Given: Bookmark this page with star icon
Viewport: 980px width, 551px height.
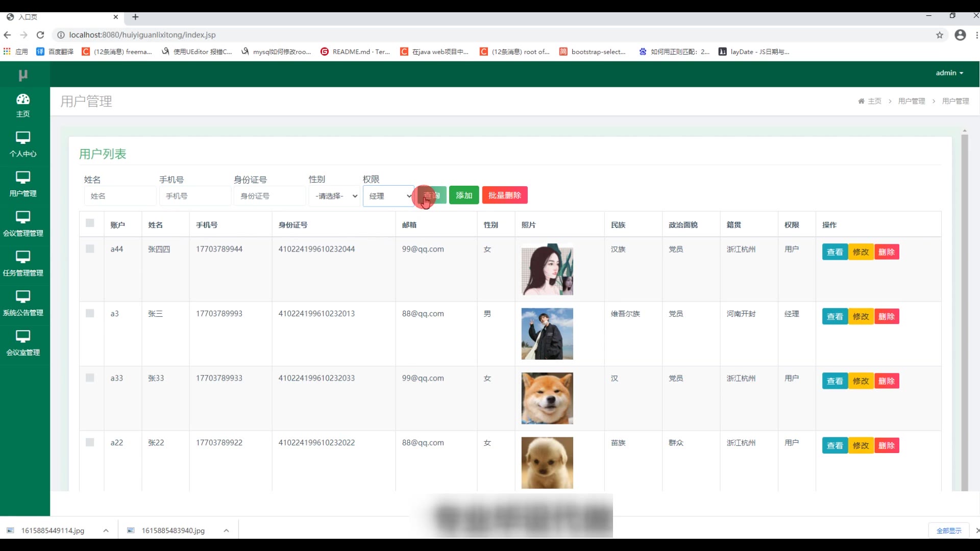Looking at the screenshot, I should 939,35.
